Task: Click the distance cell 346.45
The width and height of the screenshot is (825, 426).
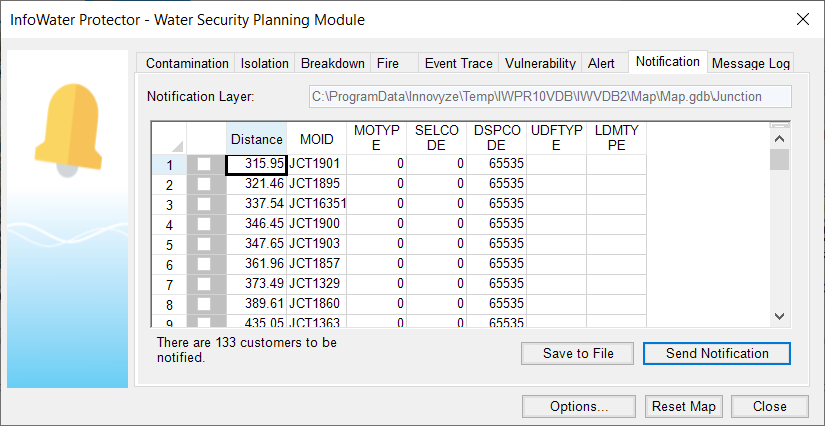Action: pyautogui.click(x=257, y=224)
